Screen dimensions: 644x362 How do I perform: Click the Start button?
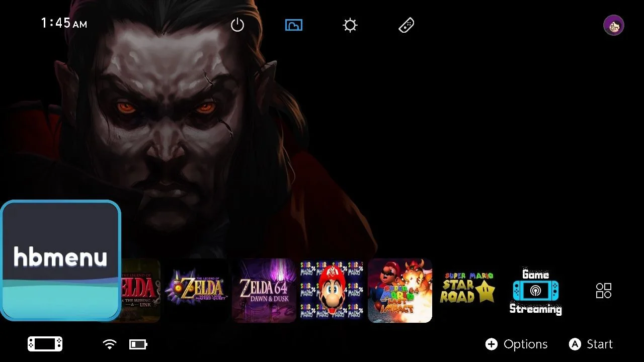(591, 344)
